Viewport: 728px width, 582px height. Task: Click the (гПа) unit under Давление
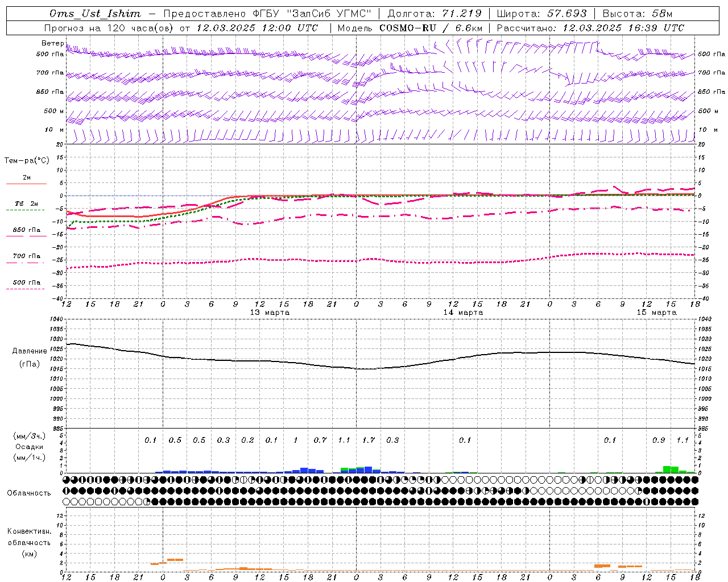[x=30, y=364]
